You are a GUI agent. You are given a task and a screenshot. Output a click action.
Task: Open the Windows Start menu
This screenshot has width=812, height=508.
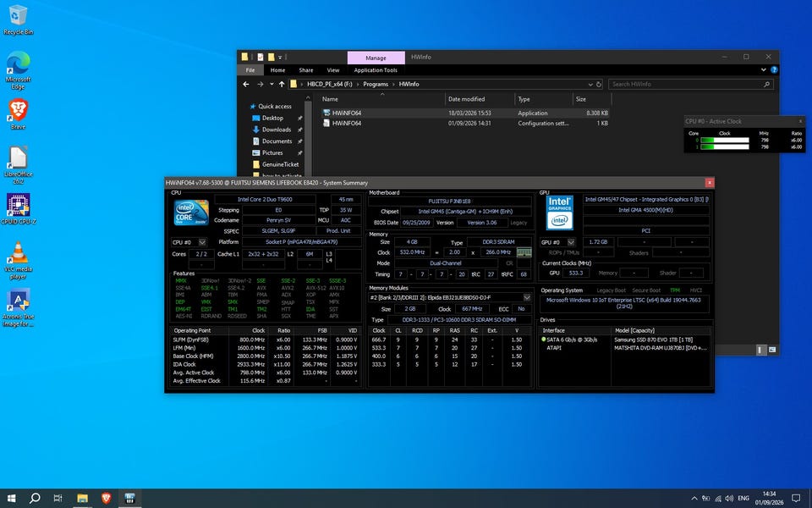coord(11,498)
